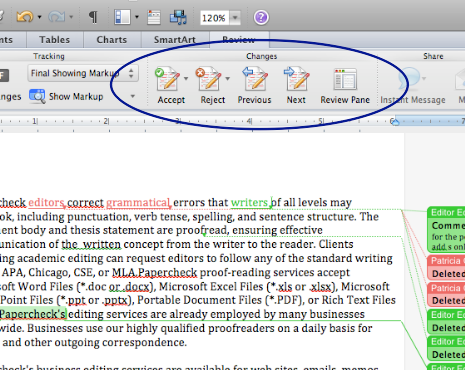Click the word "editors" tracked change
465x370 pixels.
coord(47,203)
